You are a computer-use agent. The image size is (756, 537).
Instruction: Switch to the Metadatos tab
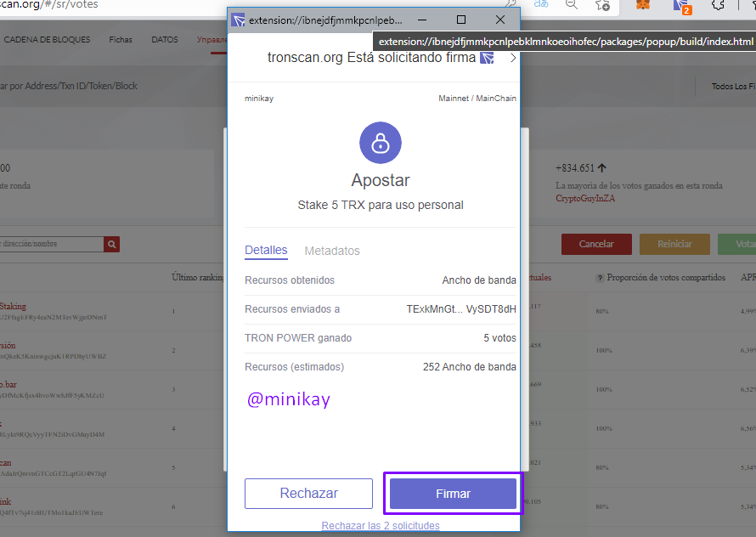(x=332, y=251)
